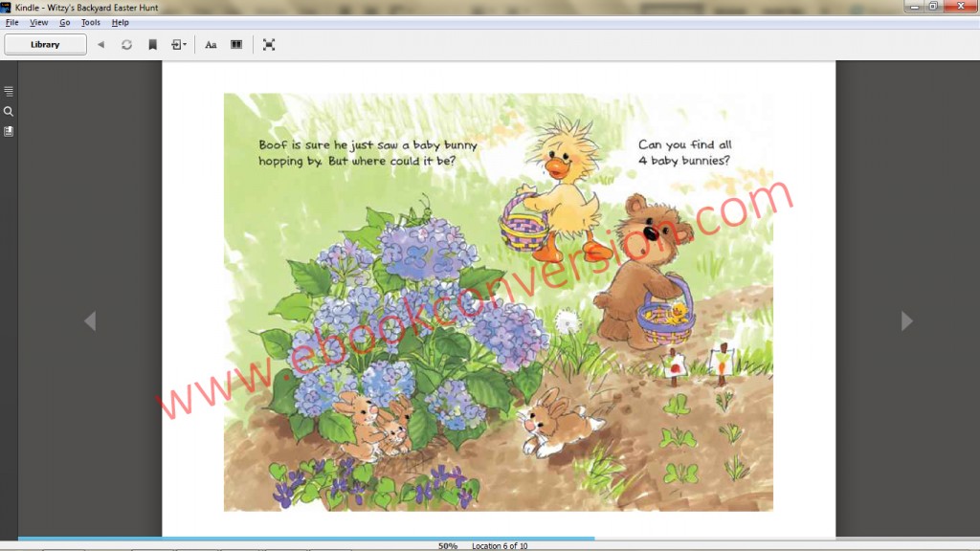The image size is (980, 551).
Task: Open the Library view
Action: click(x=45, y=44)
